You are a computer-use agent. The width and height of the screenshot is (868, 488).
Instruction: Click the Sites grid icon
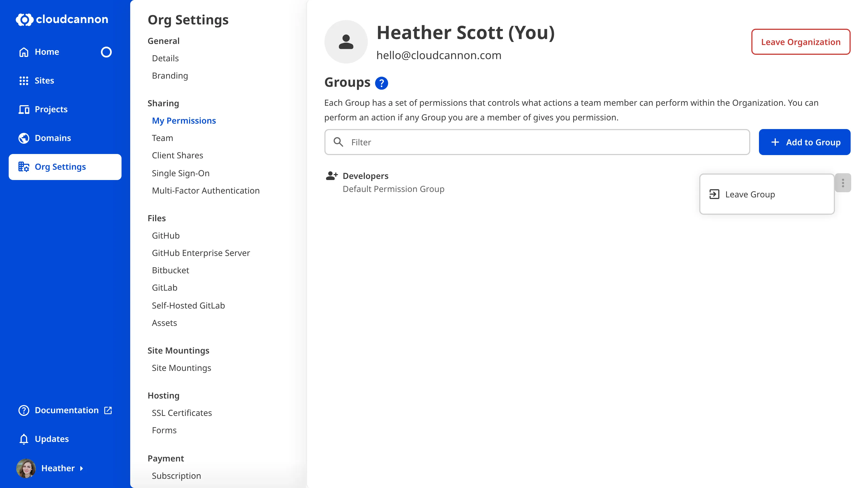[x=24, y=81]
